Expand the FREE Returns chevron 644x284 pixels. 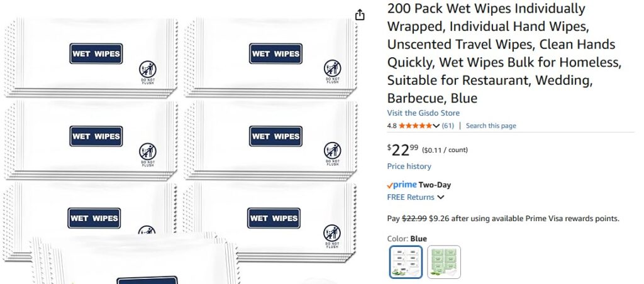(x=441, y=197)
